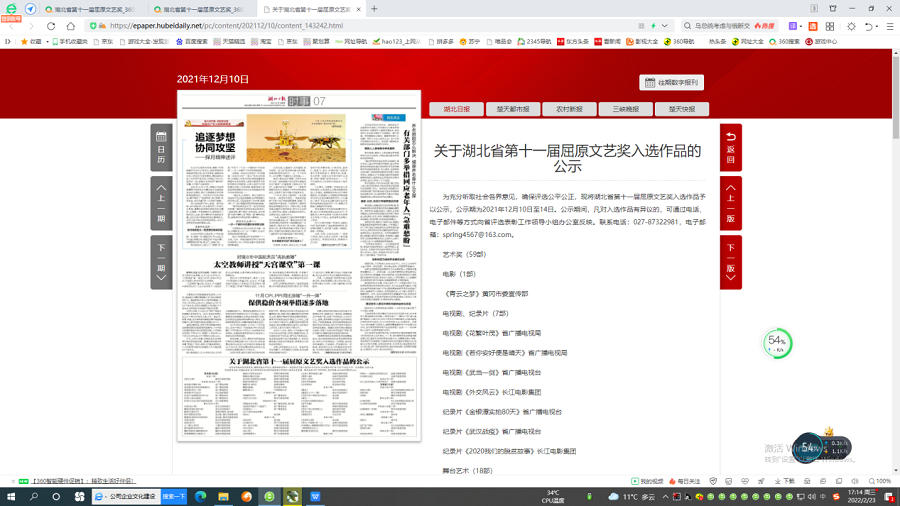900x506 pixels.
Task: Click the URL address bar
Action: [x=360, y=26]
